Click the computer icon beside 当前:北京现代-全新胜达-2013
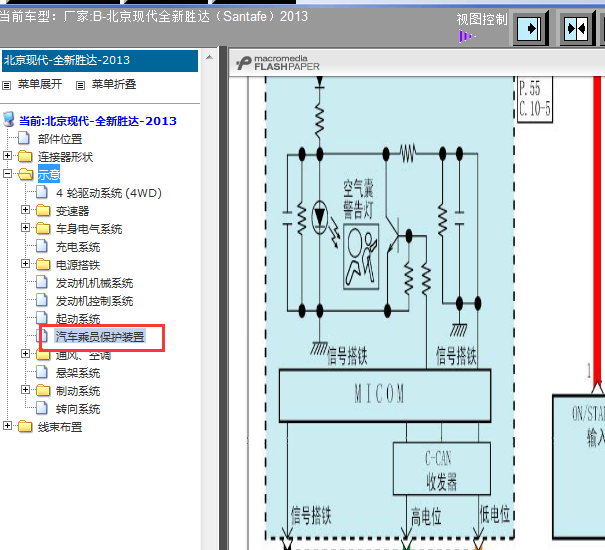Viewport: 605px width, 550px height. click(9, 120)
